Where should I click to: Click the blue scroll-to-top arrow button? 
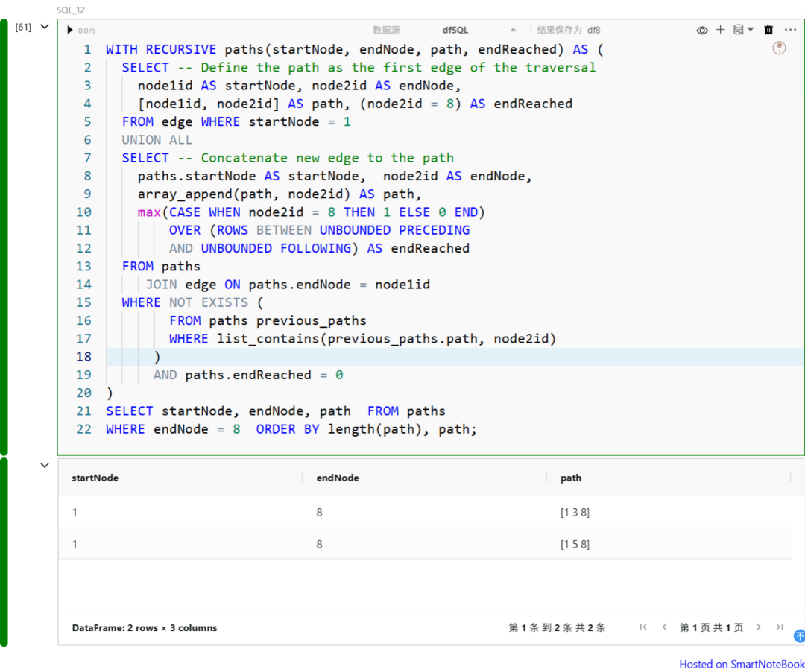pyautogui.click(x=799, y=635)
